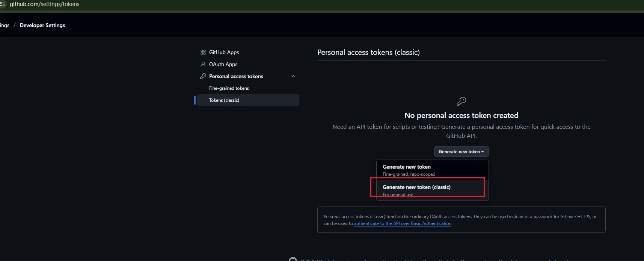The width and height of the screenshot is (644, 261).
Task: Open the Generate new token dropdown button
Action: click(x=461, y=151)
